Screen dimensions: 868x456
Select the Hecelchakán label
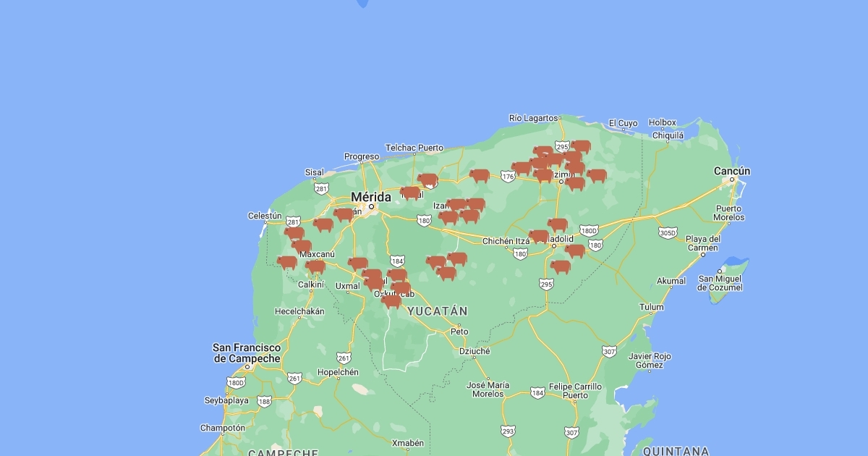click(299, 311)
